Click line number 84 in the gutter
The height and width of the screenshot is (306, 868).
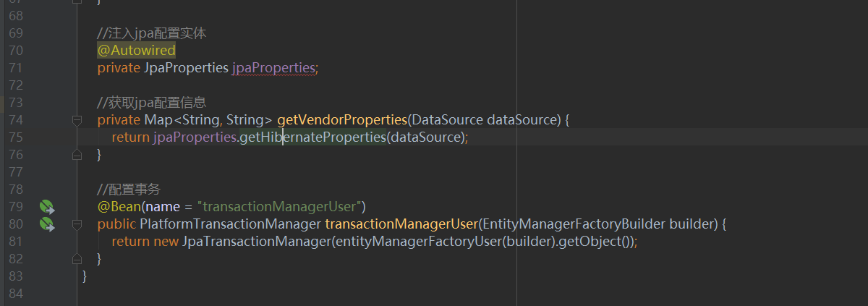click(15, 294)
